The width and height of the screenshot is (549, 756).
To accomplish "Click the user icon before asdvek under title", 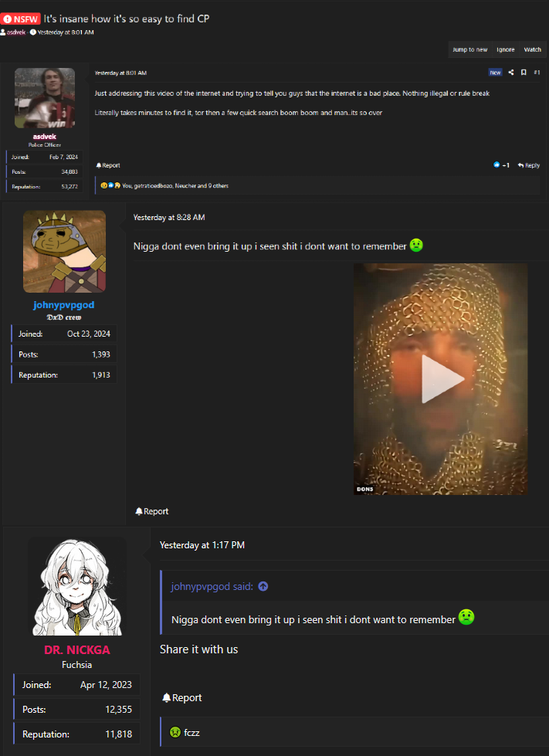I will click(x=3, y=32).
